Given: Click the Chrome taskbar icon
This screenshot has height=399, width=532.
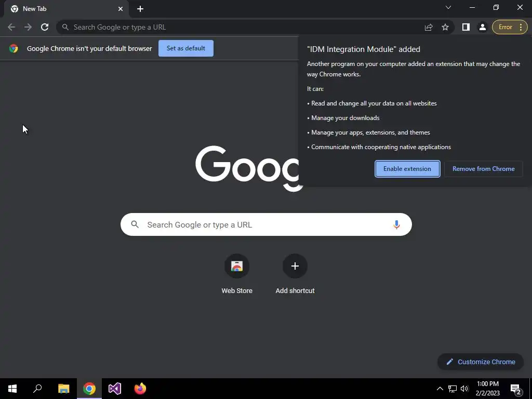Looking at the screenshot, I should [89, 389].
